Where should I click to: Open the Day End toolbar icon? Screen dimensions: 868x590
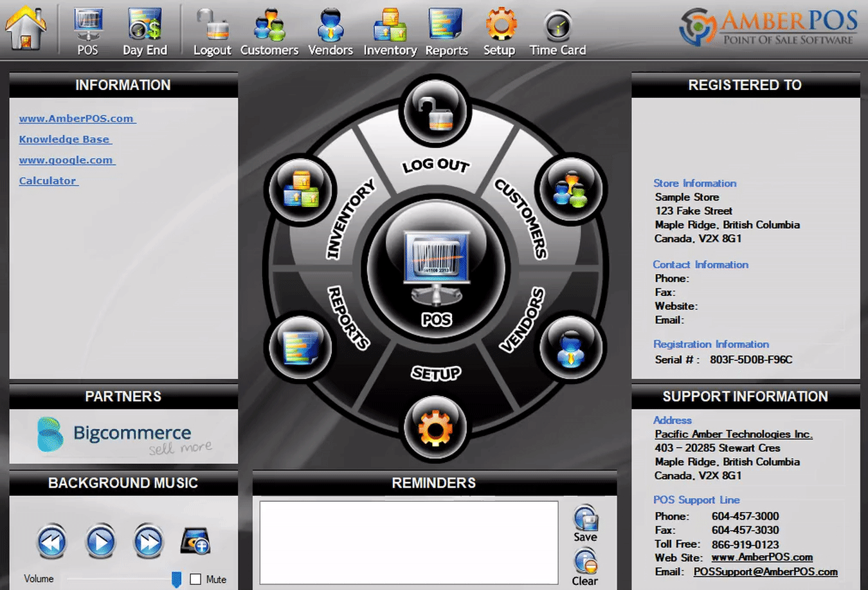[145, 31]
